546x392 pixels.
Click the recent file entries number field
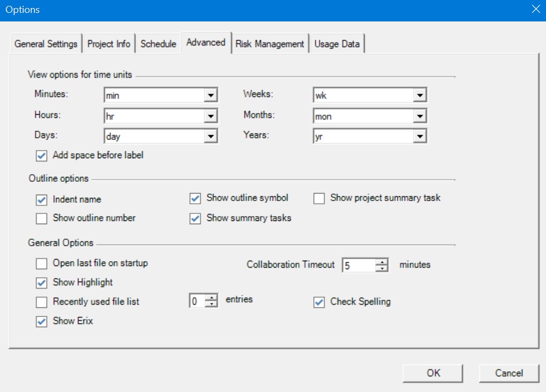[197, 300]
